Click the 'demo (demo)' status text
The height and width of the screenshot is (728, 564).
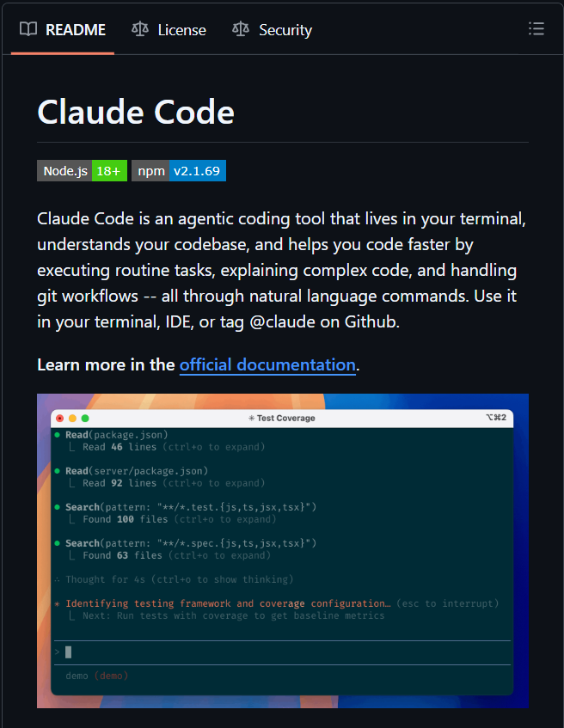point(96,676)
